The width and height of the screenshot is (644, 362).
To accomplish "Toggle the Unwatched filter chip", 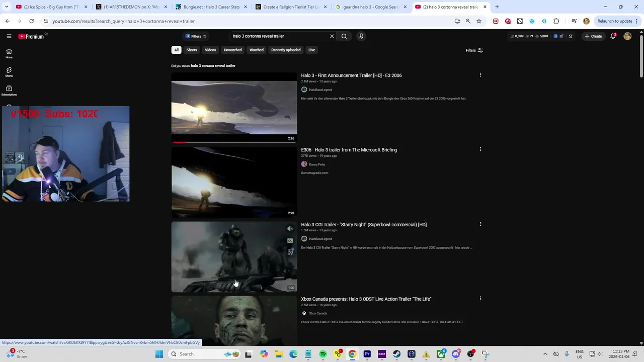I will click(x=232, y=50).
